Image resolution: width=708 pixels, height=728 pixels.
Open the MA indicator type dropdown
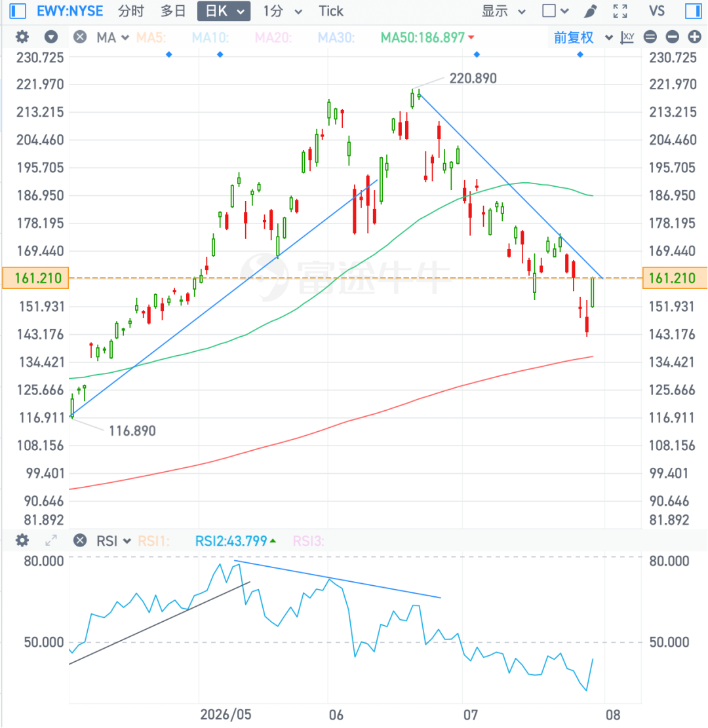[112, 37]
